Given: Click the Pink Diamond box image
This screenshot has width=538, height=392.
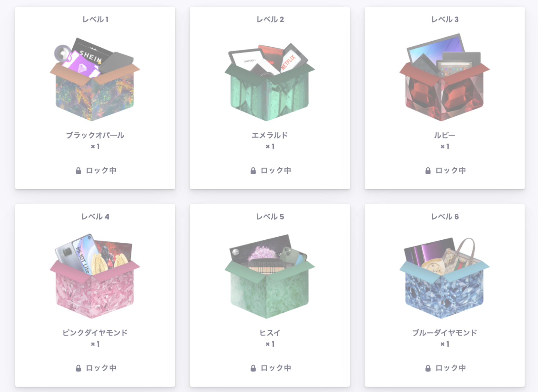Looking at the screenshot, I should pos(95,276).
